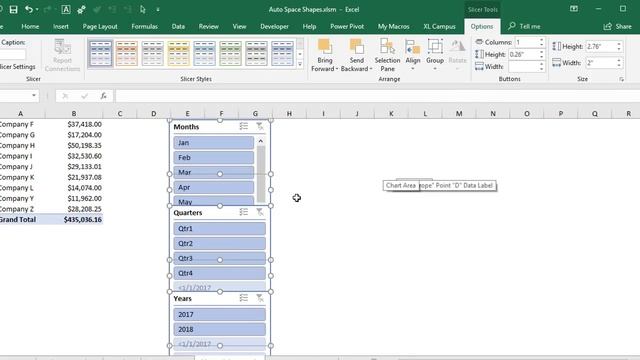Click the Grand Total value $435,036.16

[82, 220]
